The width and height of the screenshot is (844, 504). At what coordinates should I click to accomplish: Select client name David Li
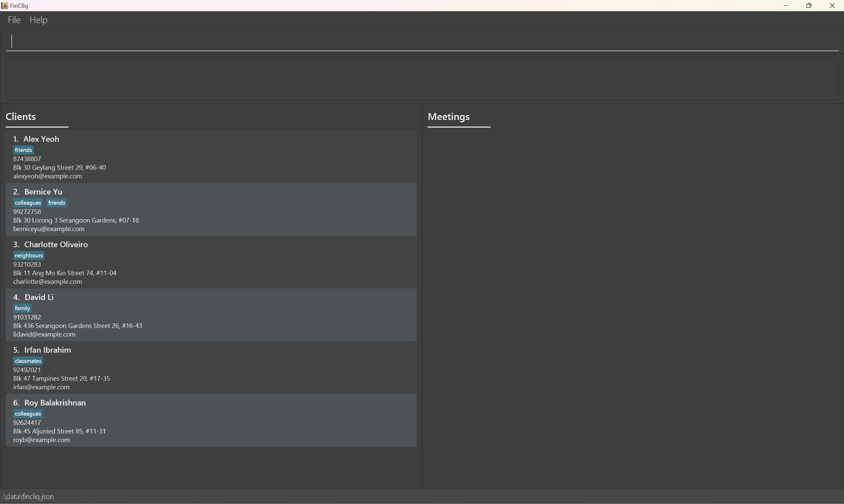click(x=39, y=297)
